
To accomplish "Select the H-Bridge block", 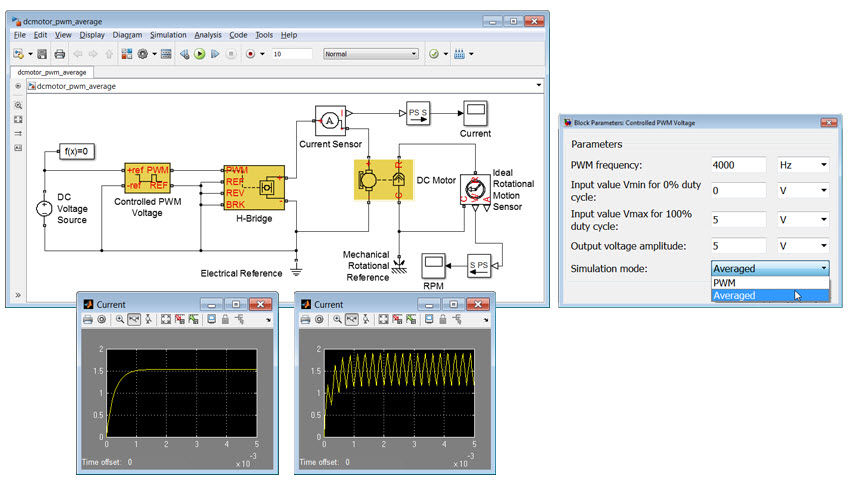I will click(x=254, y=187).
